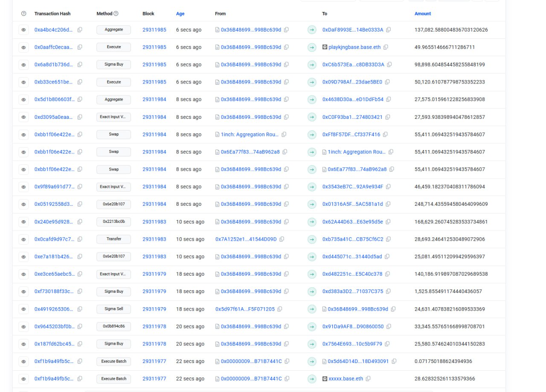Open quick view eye for transaction 0x9f89a691d77
This screenshot has height=392, width=546.
point(23,187)
